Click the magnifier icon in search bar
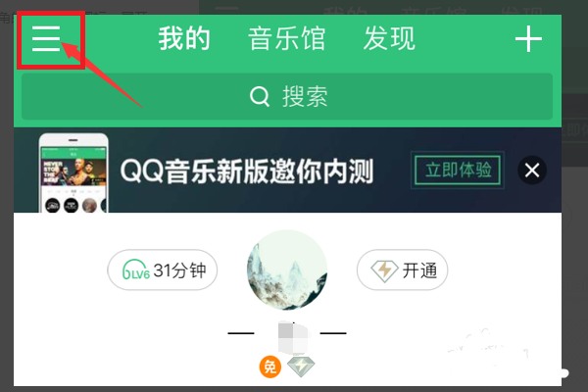The width and height of the screenshot is (588, 392). [260, 96]
